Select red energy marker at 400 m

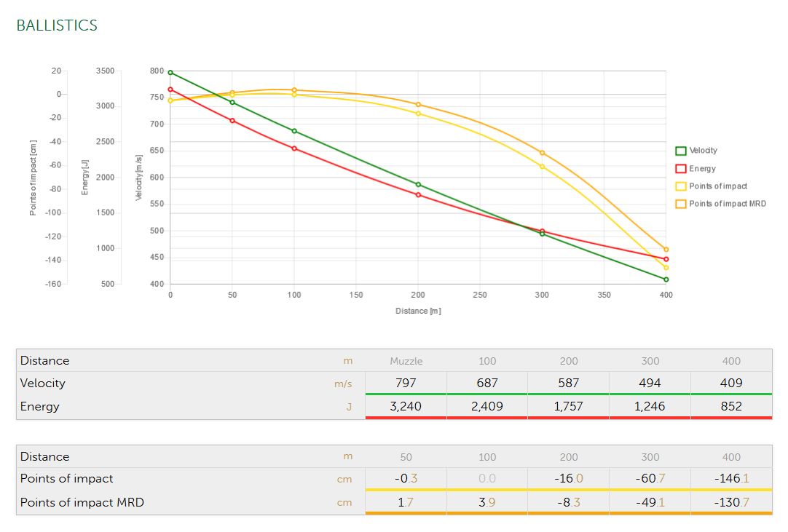pos(666,259)
